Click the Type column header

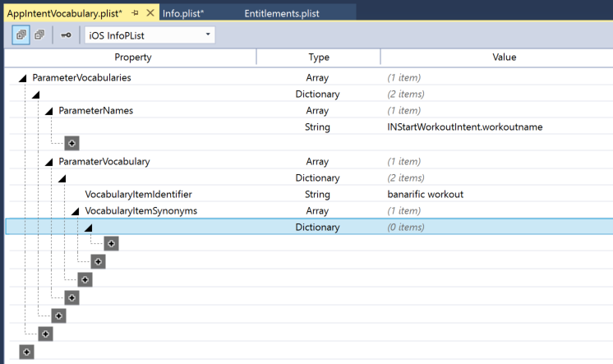(x=319, y=57)
